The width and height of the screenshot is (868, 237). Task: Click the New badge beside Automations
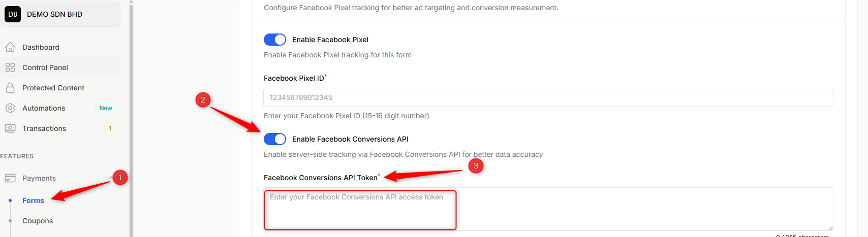106,108
